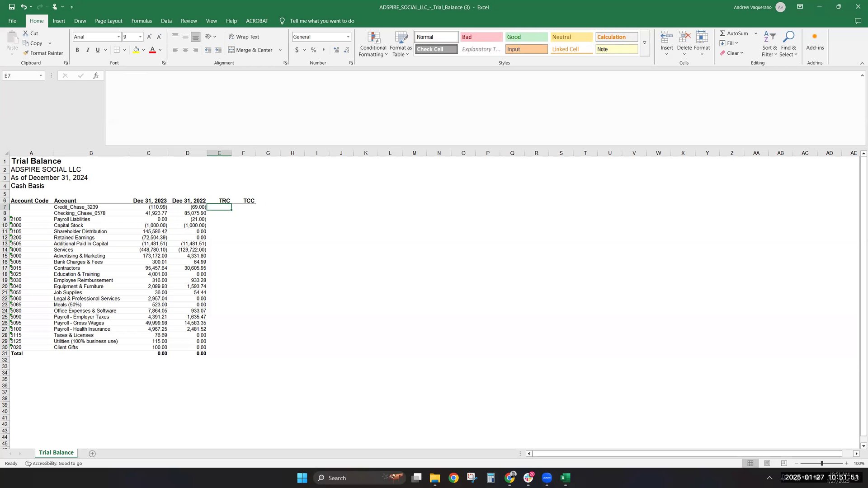Open the font name dropdown
The width and height of the screenshot is (868, 488).
point(118,37)
